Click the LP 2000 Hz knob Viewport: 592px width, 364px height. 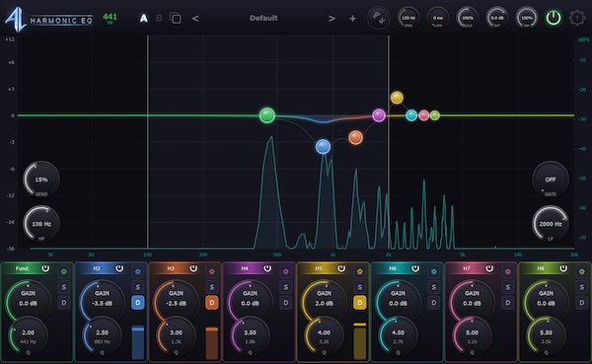coord(551,224)
